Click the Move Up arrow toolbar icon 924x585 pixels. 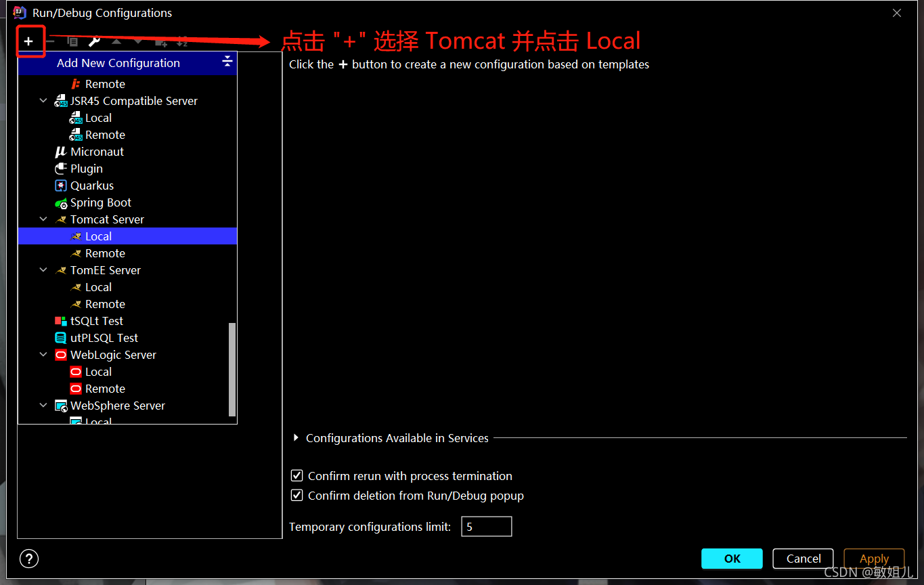[116, 41]
